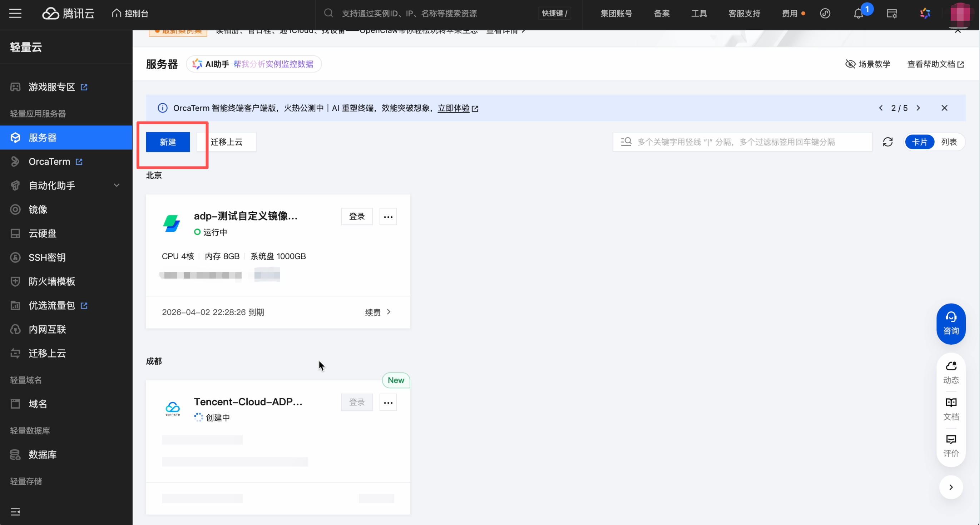Open the hamburger menu at top left
The height and width of the screenshot is (525, 980).
15,14
